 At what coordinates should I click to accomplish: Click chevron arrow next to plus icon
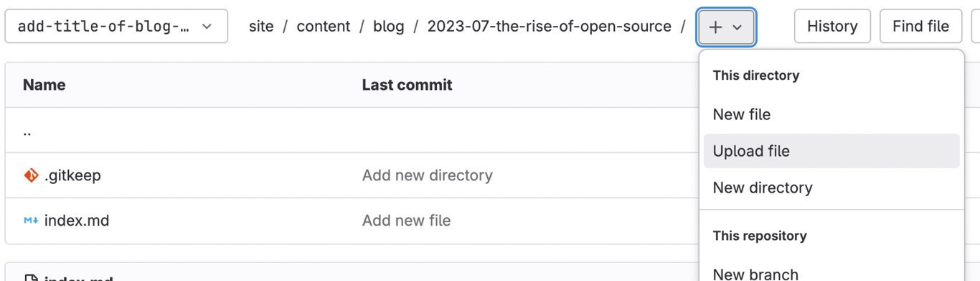tap(738, 27)
